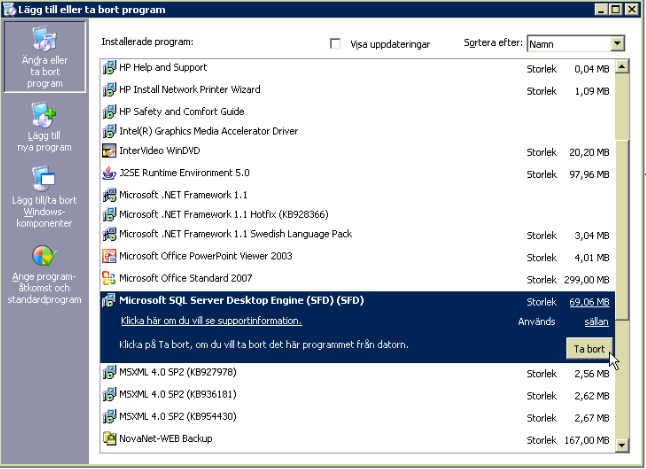Click Microsoft SQL Server Desktop Engine icon
The image size is (646, 469).
[109, 300]
